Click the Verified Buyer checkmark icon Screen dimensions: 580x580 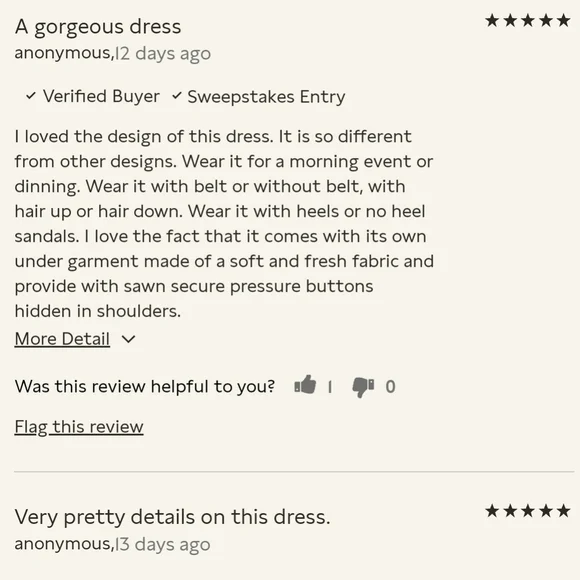click(31, 96)
